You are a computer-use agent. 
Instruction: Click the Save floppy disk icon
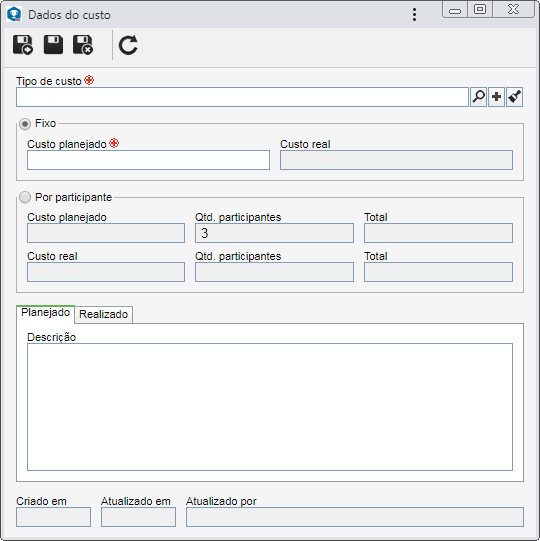(53, 45)
